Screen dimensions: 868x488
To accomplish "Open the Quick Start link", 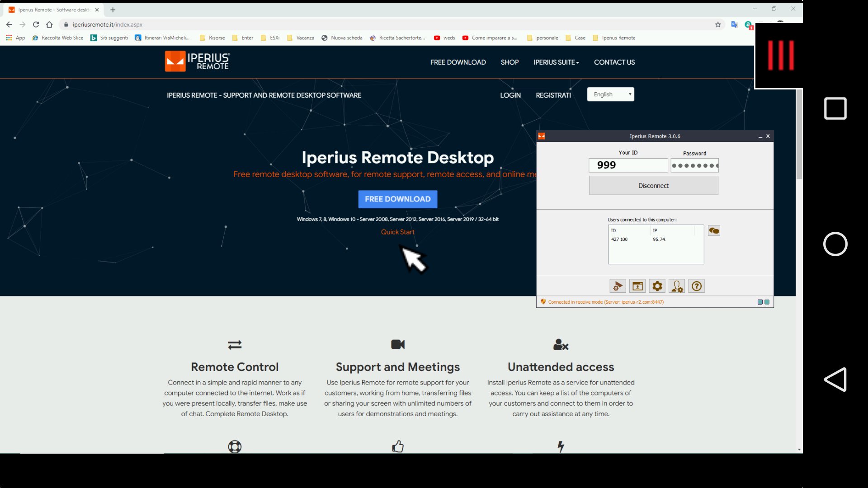I will [397, 232].
